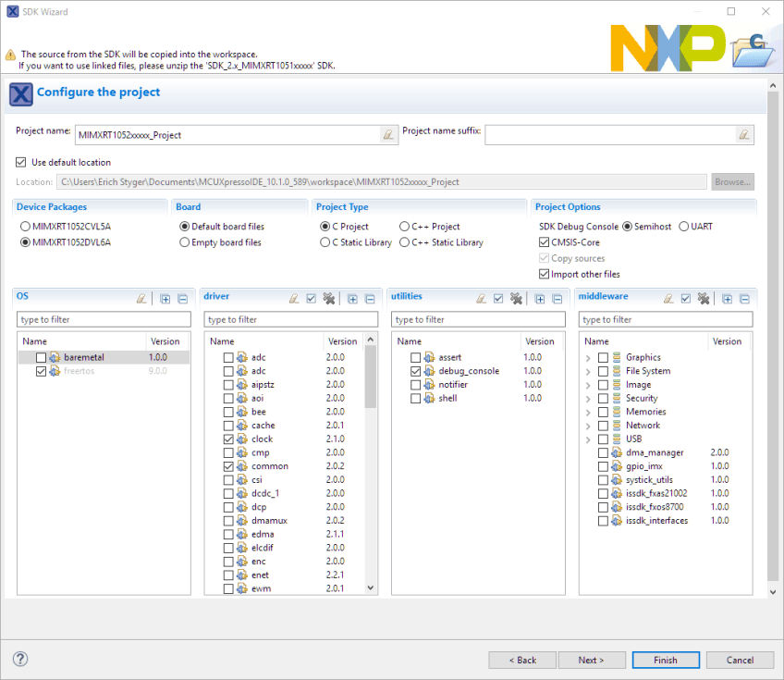Screen dimensions: 784x680
Task: Select the check-all icon in the utilities panel
Action: click(x=496, y=297)
